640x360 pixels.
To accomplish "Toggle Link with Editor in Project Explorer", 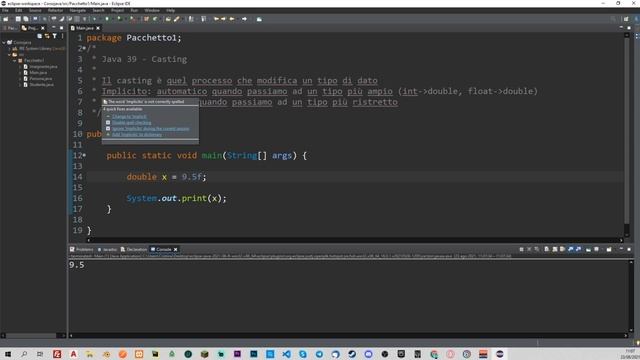I will click(x=47, y=36).
